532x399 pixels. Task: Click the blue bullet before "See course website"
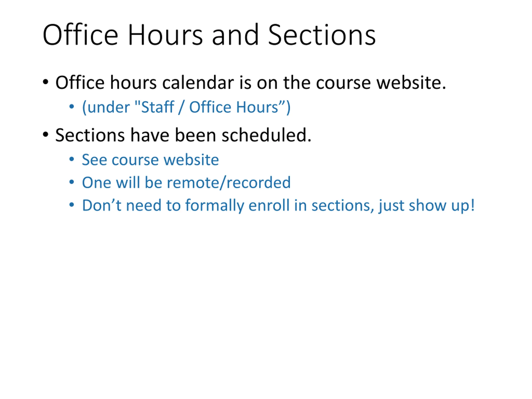[x=71, y=159]
